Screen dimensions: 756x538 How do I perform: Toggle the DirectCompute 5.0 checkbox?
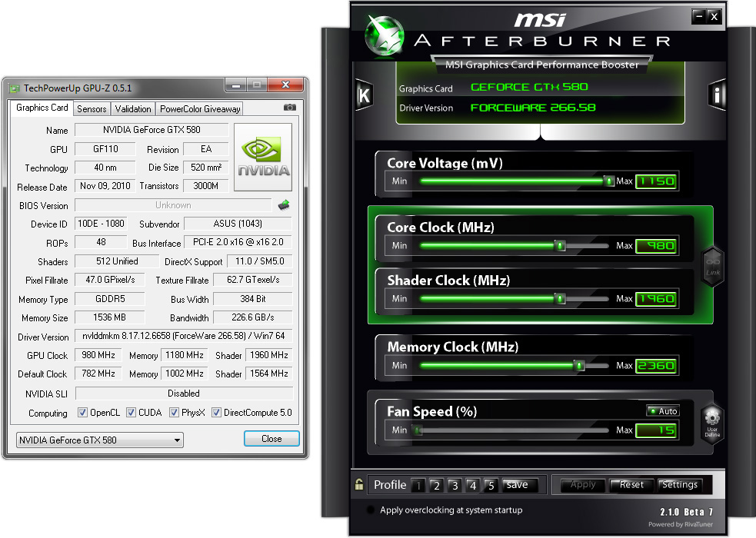coord(216,412)
